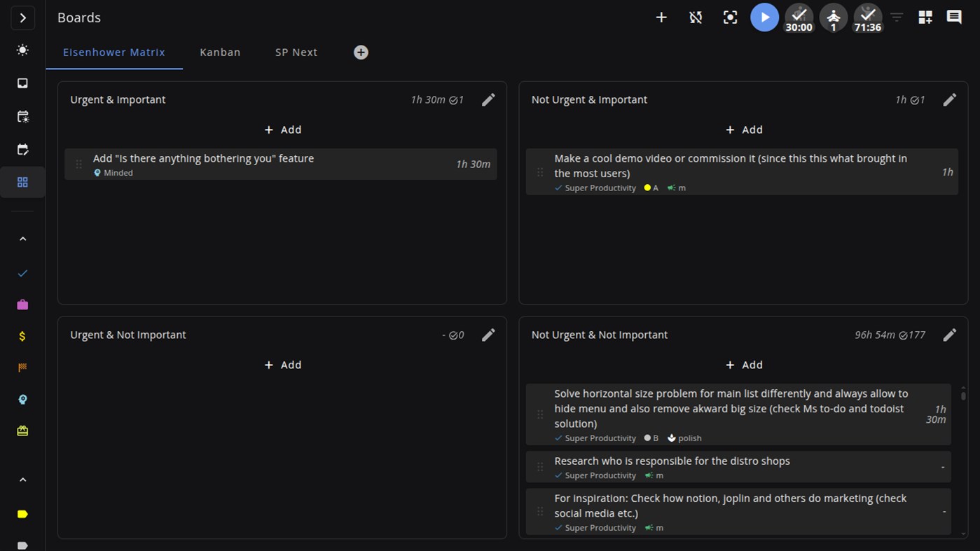980x551 pixels.
Task: Collapse the projects section chevron
Action: (22, 239)
